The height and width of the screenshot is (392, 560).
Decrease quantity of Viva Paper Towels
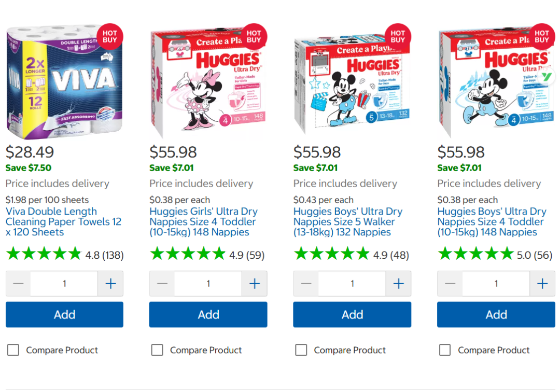(x=18, y=284)
